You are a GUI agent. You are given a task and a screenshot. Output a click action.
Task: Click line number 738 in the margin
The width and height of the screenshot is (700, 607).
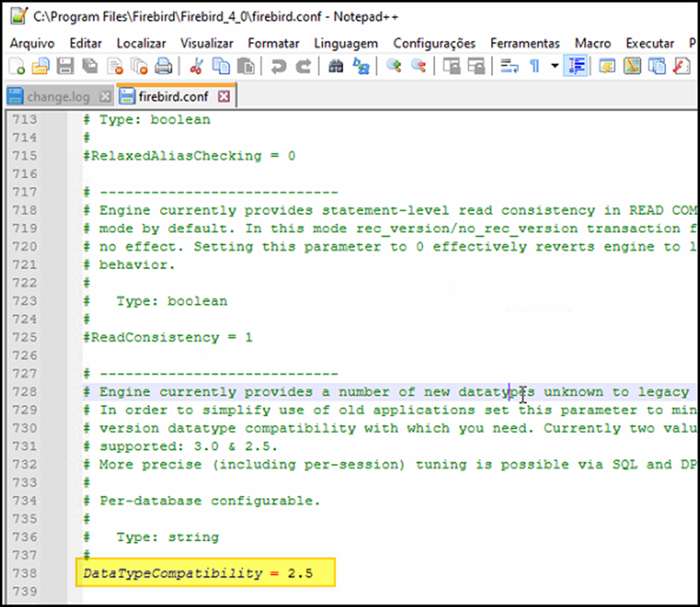25,573
